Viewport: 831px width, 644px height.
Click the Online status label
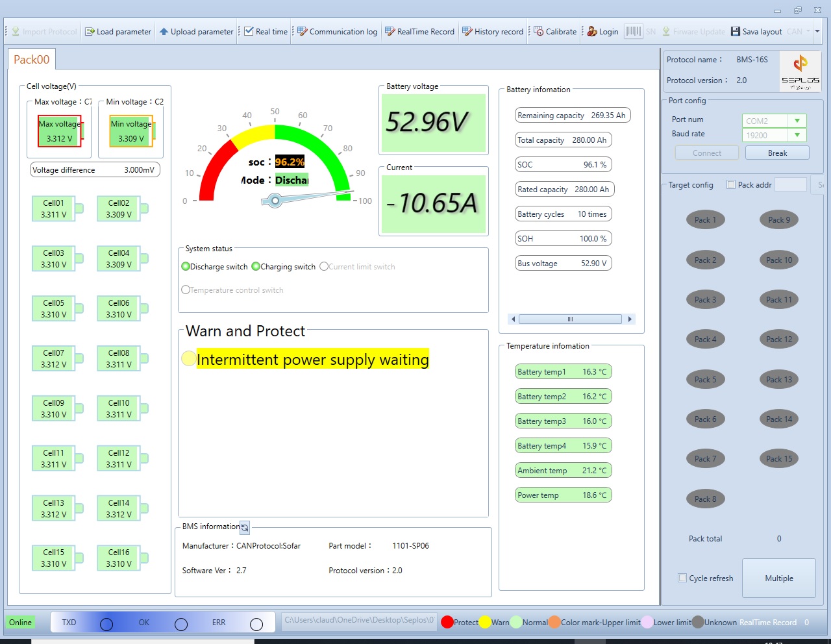[x=21, y=622]
